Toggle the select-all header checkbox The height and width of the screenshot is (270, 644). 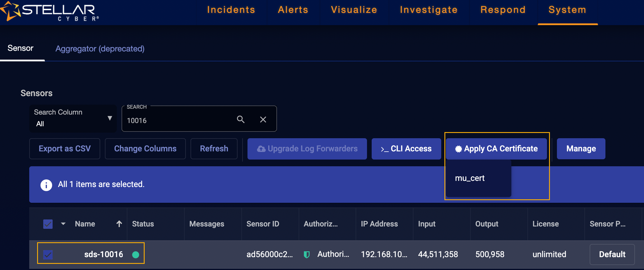pos(48,224)
